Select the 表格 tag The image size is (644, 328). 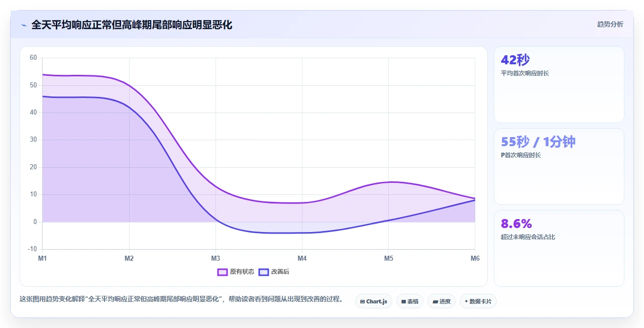tap(410, 301)
